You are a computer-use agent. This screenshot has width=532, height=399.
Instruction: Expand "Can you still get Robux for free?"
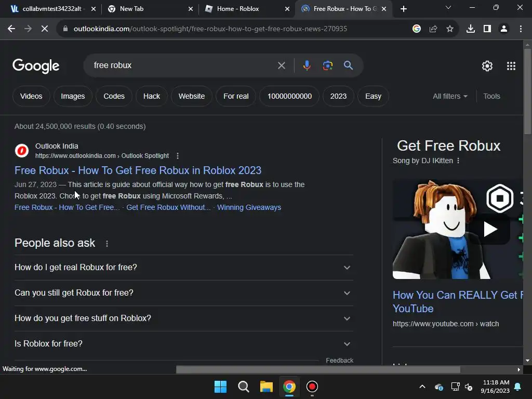pyautogui.click(x=184, y=293)
